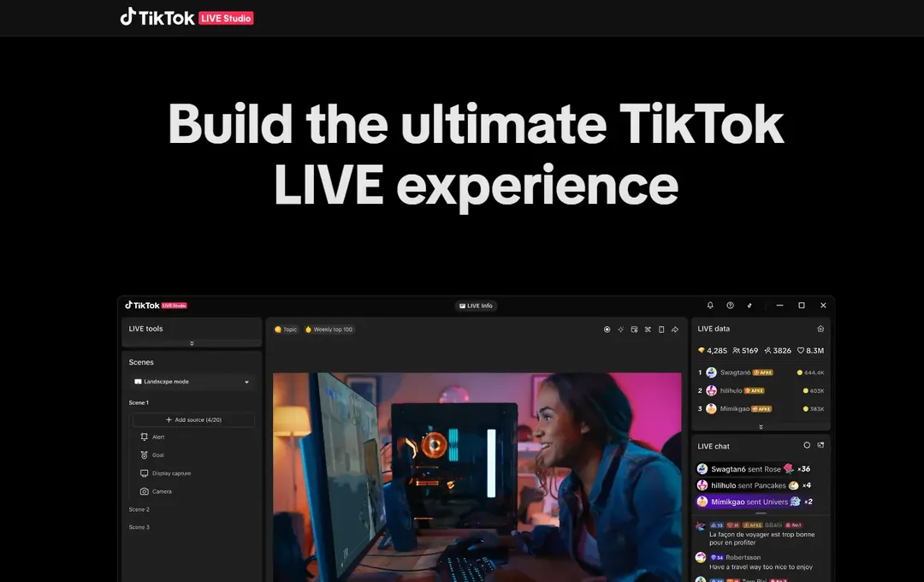Screen dimensions: 924x582
Task: Click the record circle icon above preview
Action: point(607,330)
